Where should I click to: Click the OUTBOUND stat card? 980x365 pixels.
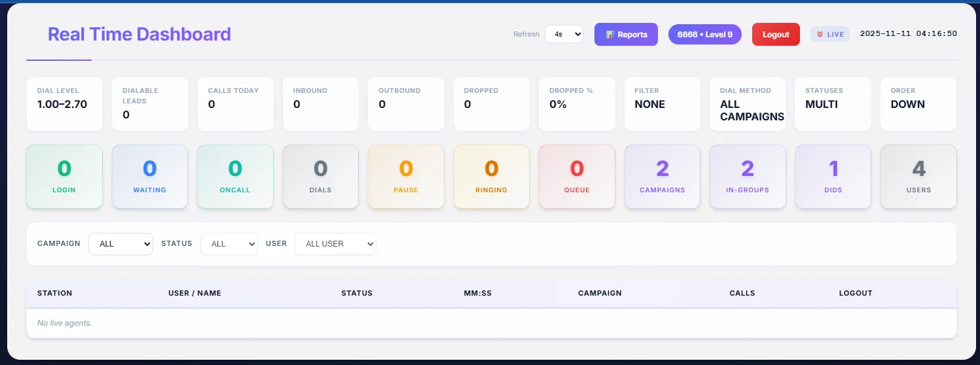[406, 104]
